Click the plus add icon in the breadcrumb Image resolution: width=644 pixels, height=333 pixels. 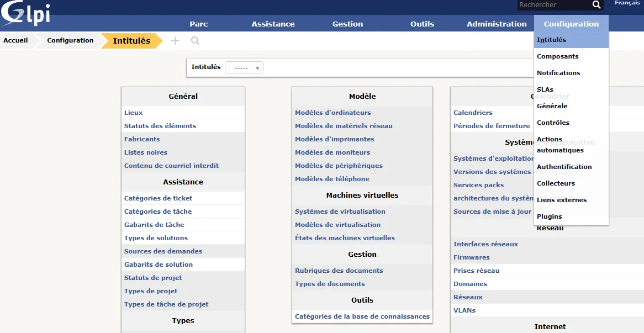[176, 41]
